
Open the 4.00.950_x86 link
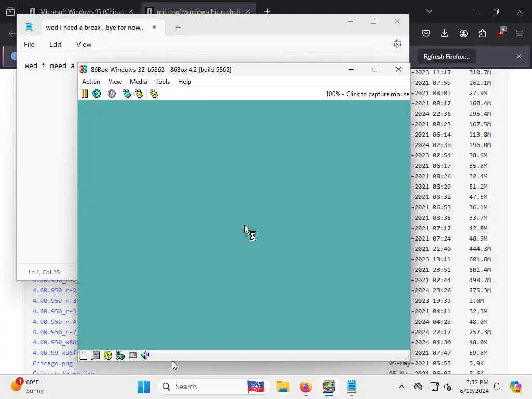click(x=55, y=342)
